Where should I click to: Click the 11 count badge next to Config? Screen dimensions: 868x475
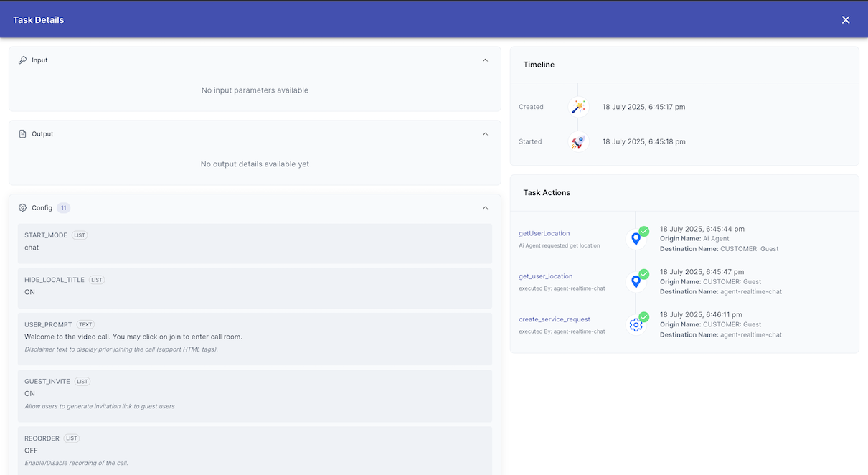coord(63,207)
